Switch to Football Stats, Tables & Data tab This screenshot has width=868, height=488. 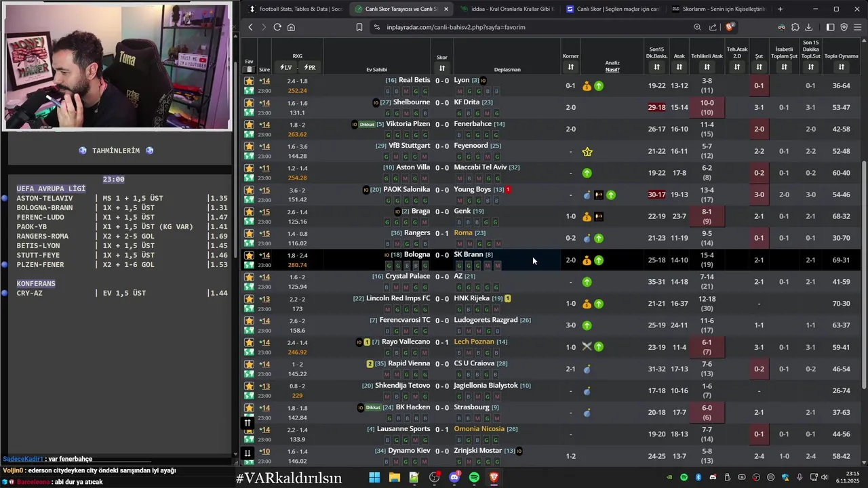[x=296, y=9]
